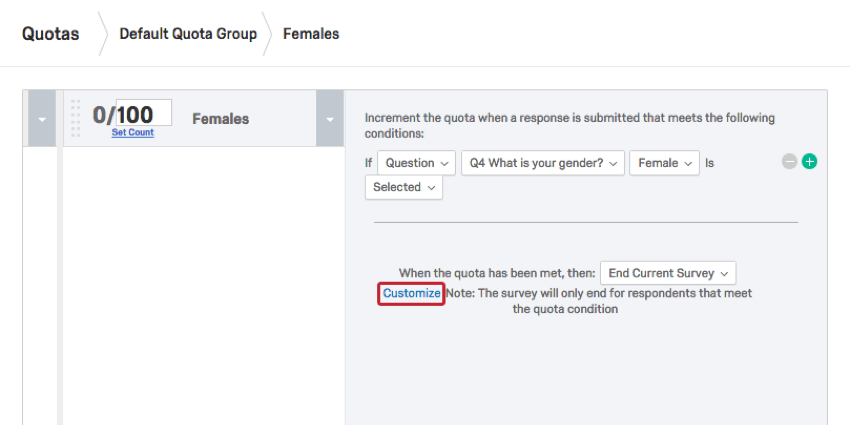Open the Females quota options arrow
The width and height of the screenshot is (850, 425).
pos(330,118)
